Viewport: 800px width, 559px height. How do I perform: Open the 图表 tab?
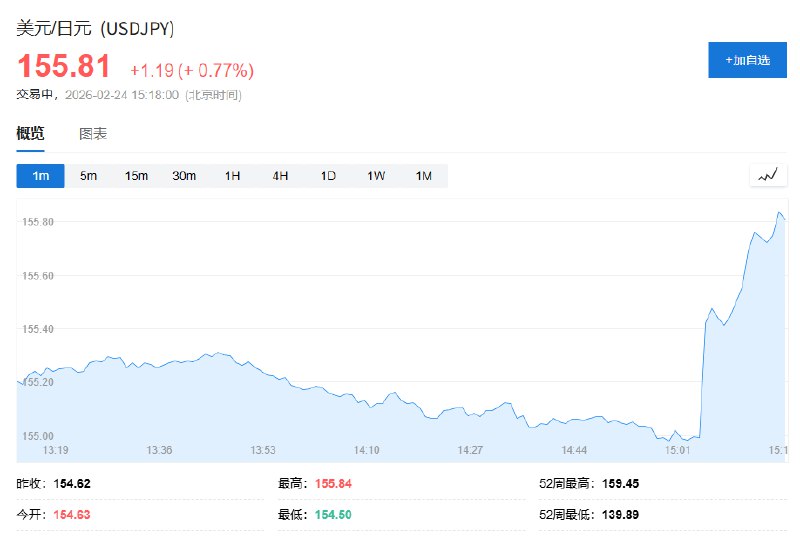[93, 134]
